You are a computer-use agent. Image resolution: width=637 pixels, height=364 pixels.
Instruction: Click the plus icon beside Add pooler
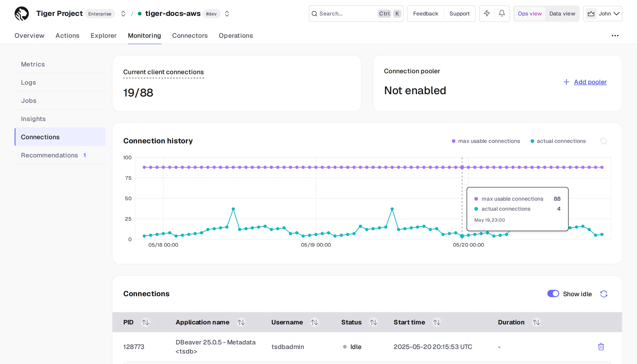[x=566, y=82]
